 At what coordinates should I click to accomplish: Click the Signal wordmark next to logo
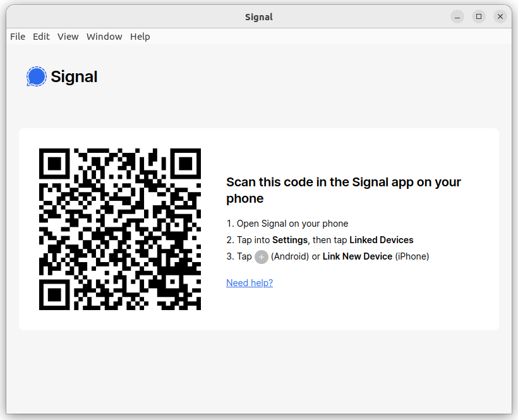coord(74,77)
